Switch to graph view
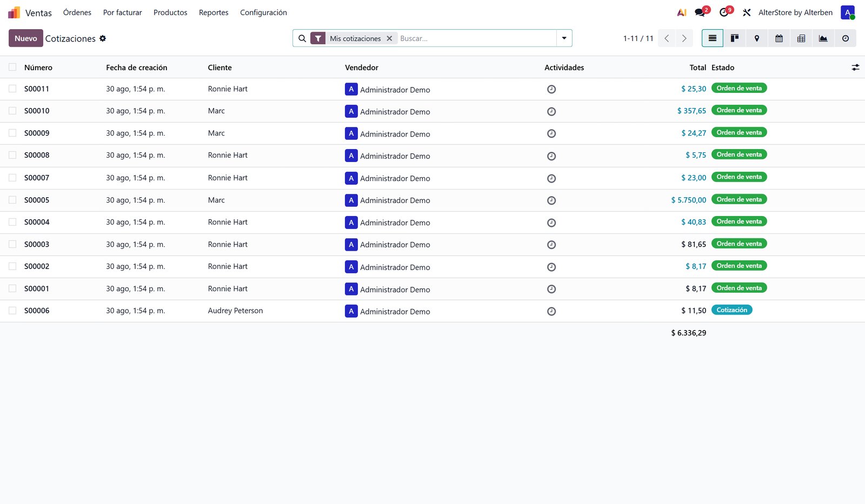 (823, 38)
